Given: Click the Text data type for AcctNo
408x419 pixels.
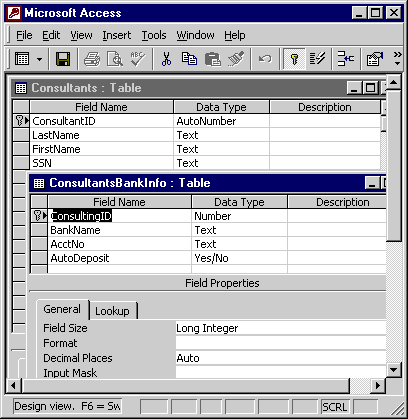Looking at the screenshot, I should tap(239, 244).
